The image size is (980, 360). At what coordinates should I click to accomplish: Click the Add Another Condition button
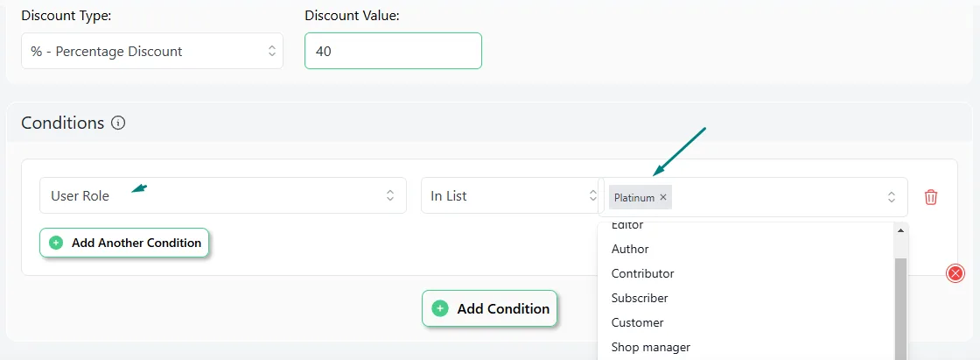[x=123, y=243]
